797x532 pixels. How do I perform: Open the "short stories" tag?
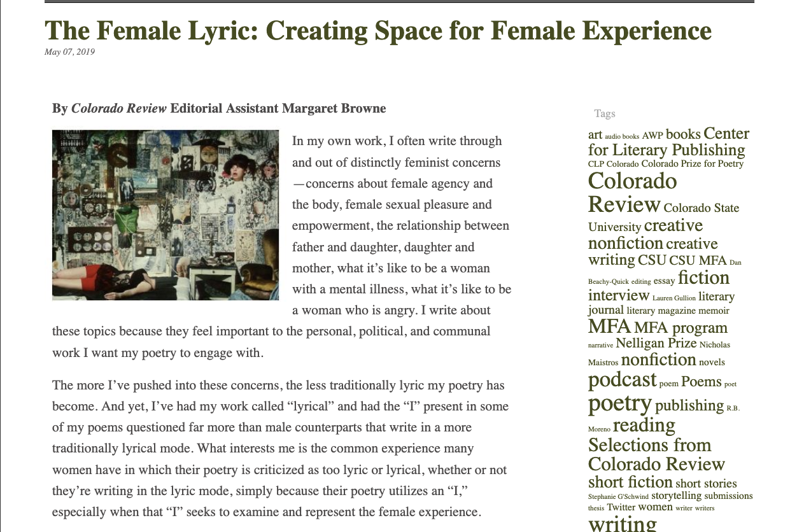coord(706,484)
